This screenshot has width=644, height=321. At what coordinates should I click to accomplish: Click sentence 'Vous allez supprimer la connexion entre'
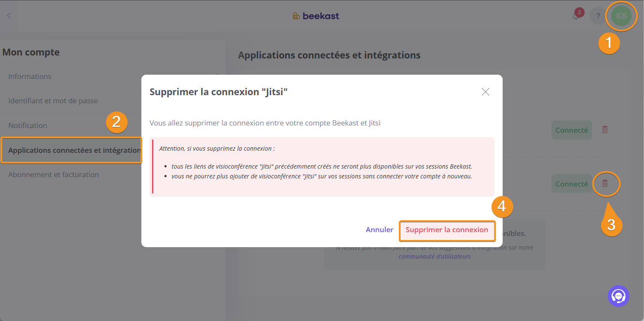click(265, 123)
